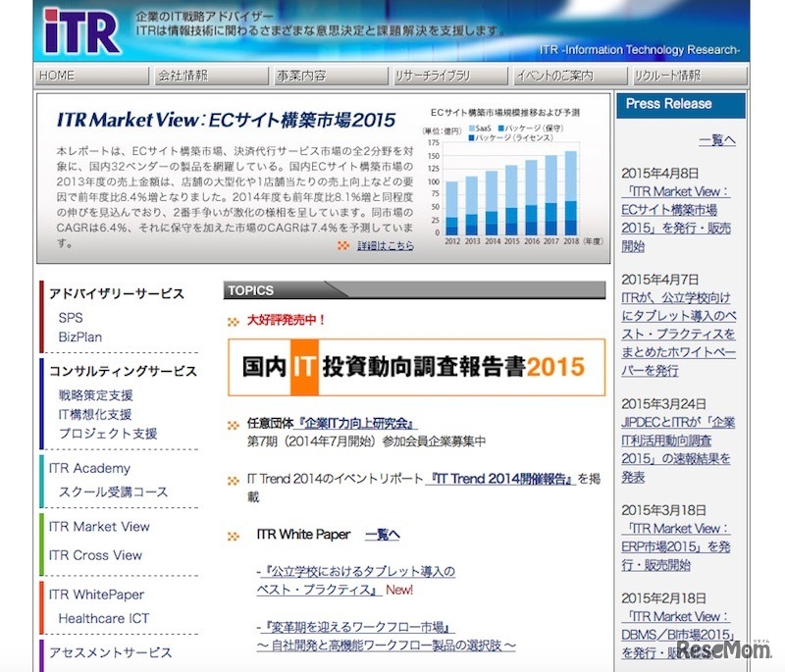Open the リサーチライブラリ menu
The height and width of the screenshot is (672, 785).
click(449, 77)
